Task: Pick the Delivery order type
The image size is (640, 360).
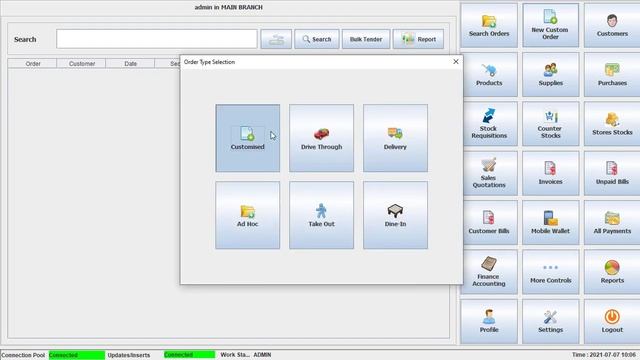Action: pos(395,138)
